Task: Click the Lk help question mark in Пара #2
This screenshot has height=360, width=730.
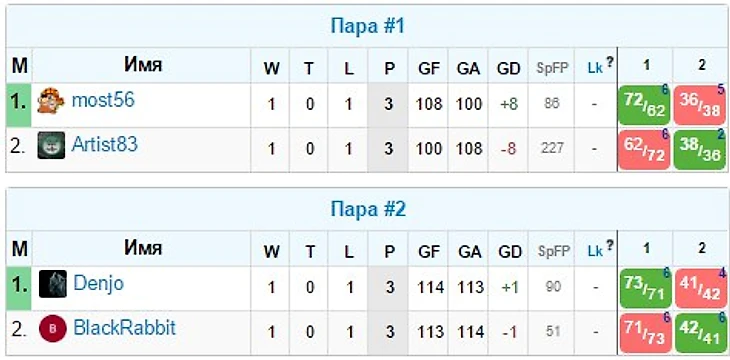Action: [x=609, y=245]
